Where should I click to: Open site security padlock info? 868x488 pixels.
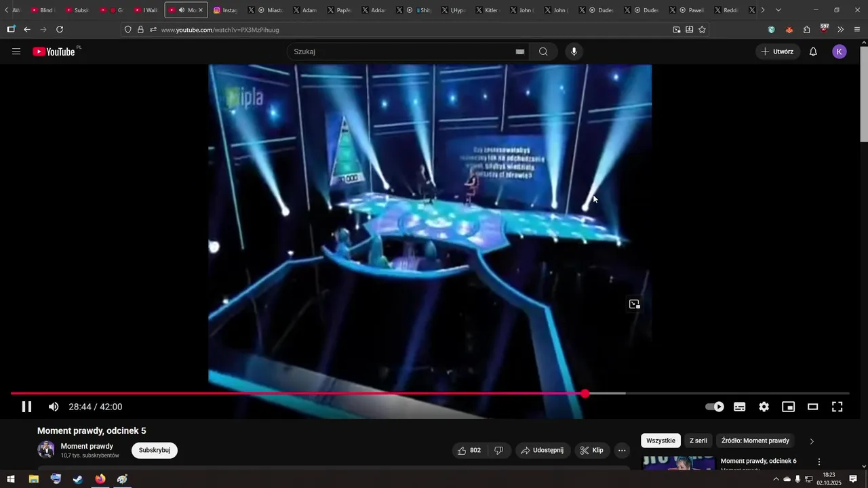140,30
